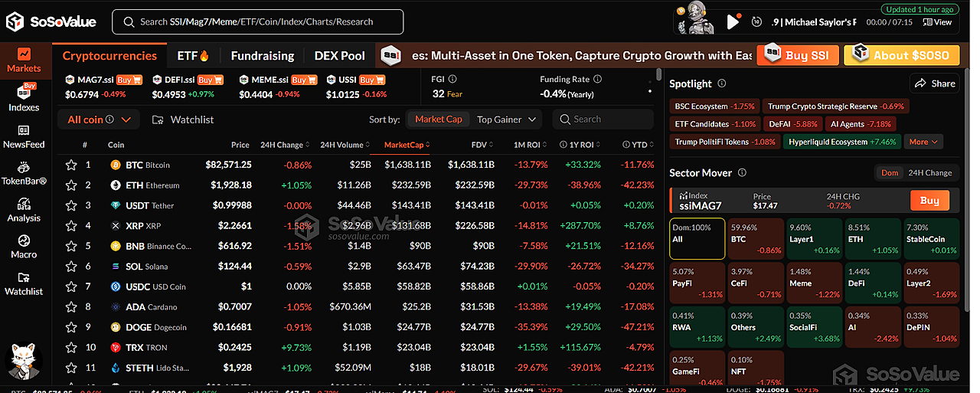
Task: Click the SoSoValue logo icon
Action: tap(15, 22)
